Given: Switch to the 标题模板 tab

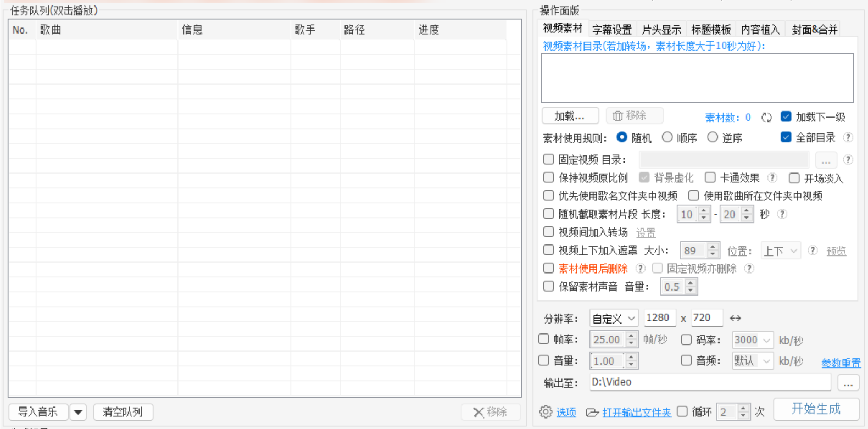Looking at the screenshot, I should (711, 30).
